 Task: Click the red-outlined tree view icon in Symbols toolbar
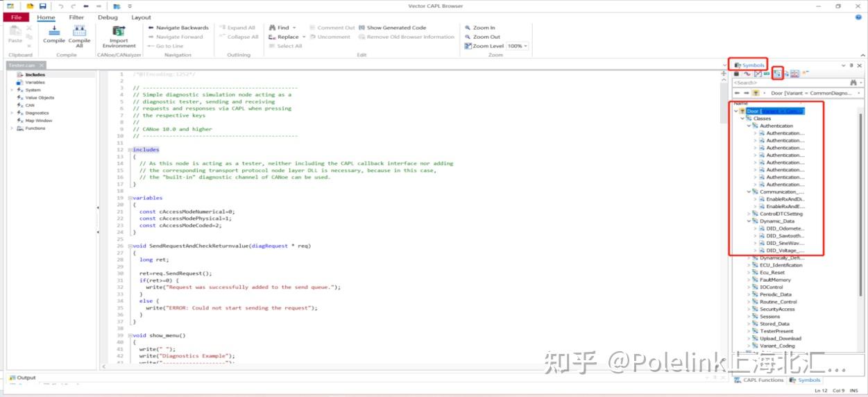(778, 73)
